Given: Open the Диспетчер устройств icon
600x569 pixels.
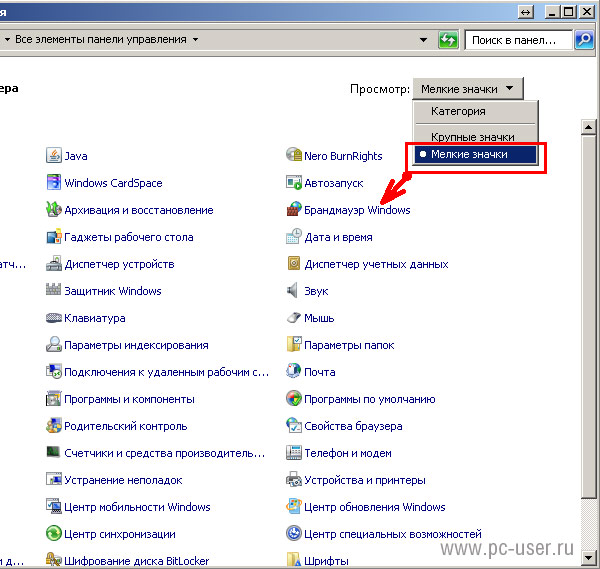Looking at the screenshot, I should 54,264.
